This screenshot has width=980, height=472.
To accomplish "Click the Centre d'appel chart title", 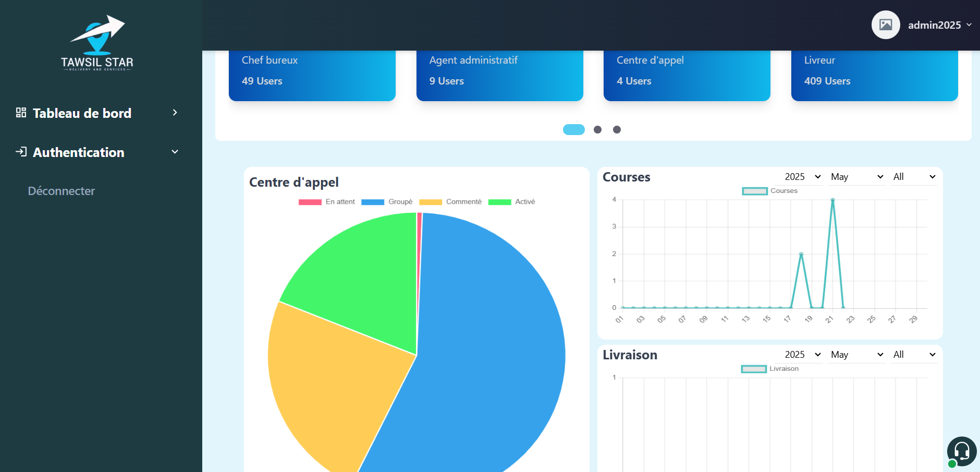I will (294, 182).
